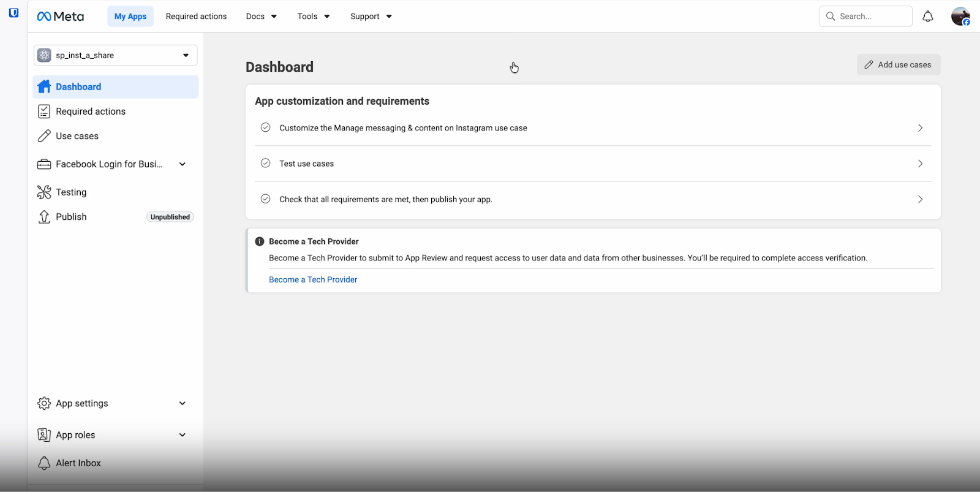The image size is (980, 492).
Task: Click App customization and requirements heading
Action: [342, 101]
